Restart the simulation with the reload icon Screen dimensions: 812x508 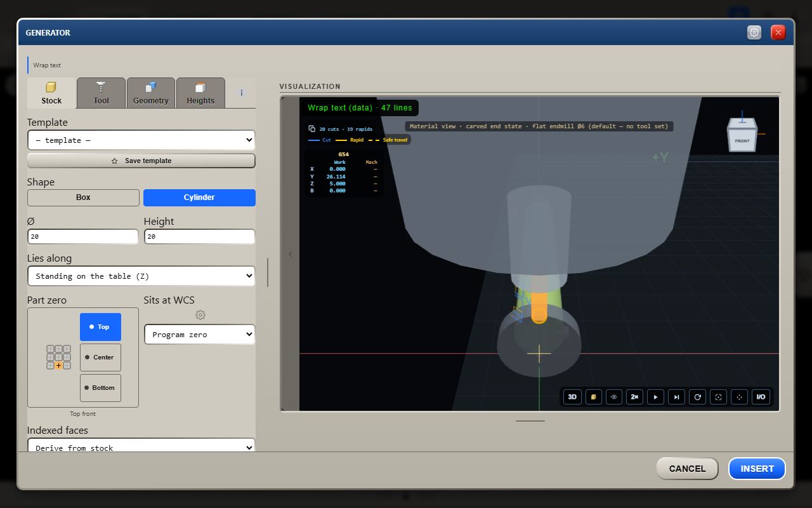697,397
